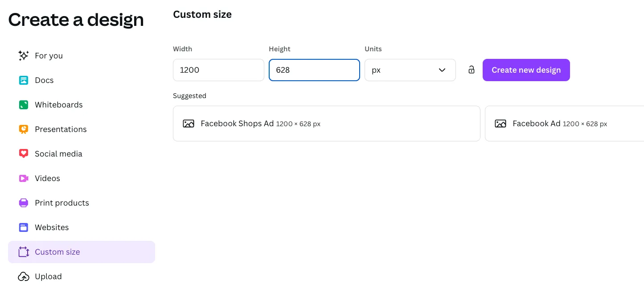Click the Websites browser icon
Viewport: 644px width, 293px height.
pos(23,227)
